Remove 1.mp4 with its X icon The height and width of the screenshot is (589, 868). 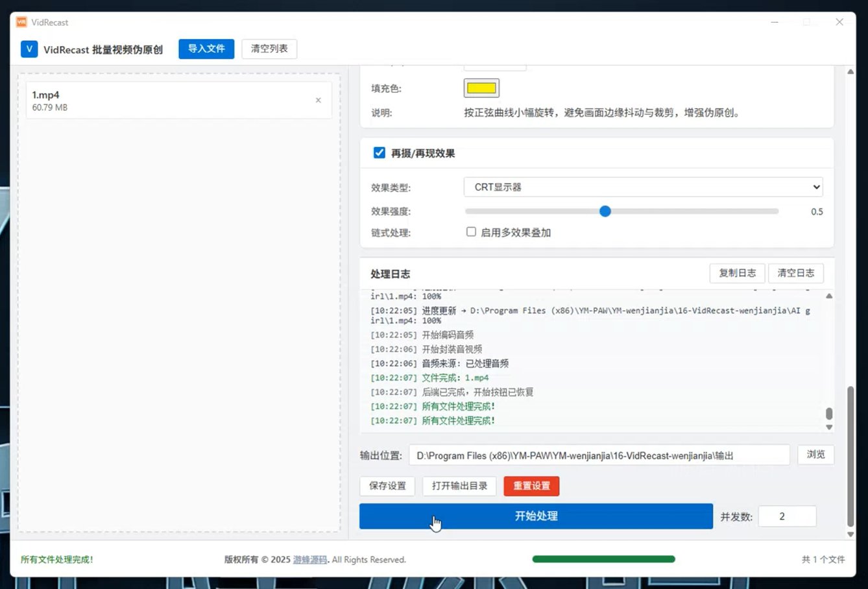click(318, 100)
